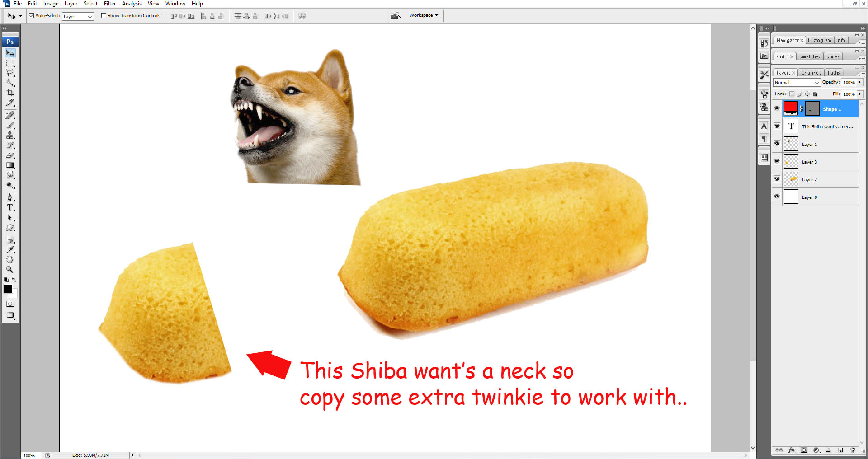Open the Analysis menu
This screenshot has height=459, width=868.
(132, 4)
